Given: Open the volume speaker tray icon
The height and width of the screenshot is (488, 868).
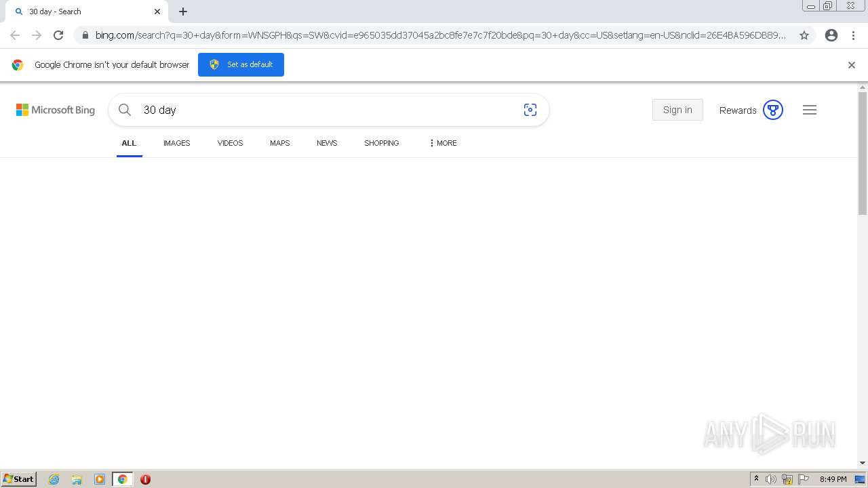Looking at the screenshot, I should [771, 479].
